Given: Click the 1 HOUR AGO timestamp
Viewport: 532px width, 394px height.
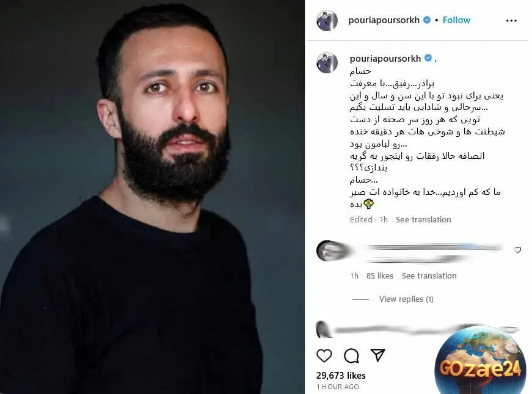Looking at the screenshot, I should (x=338, y=387).
